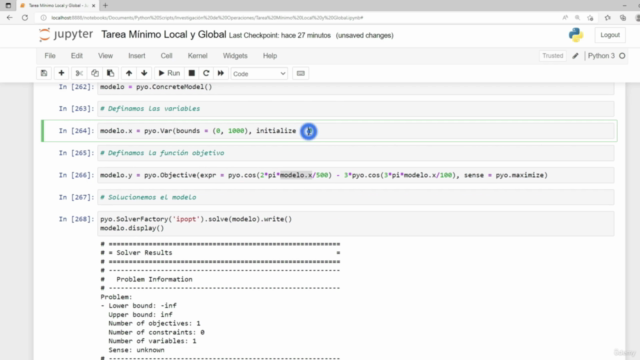
Task: Click the Python logo icon
Action: pos(576,35)
